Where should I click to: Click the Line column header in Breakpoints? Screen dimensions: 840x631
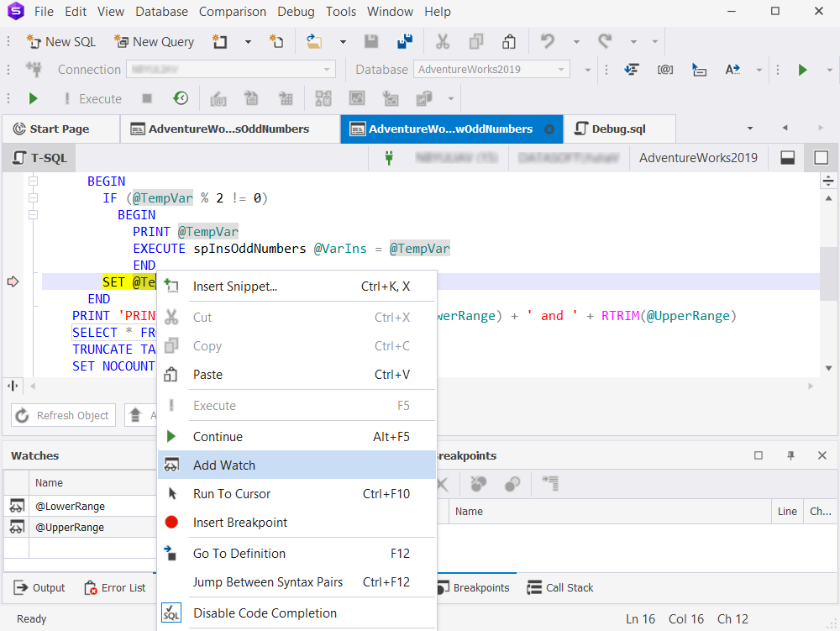(787, 512)
